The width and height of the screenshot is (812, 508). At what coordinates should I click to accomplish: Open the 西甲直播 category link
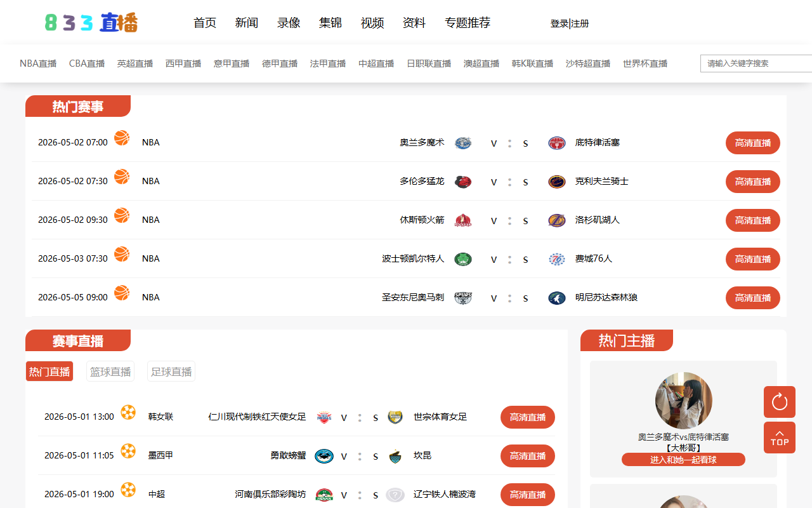click(183, 63)
